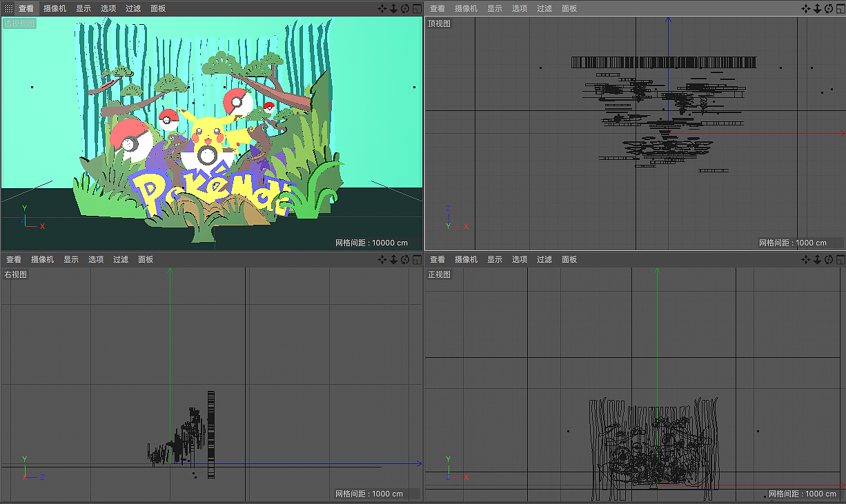Viewport: 846px width, 504px height.
Task: Open 摄像机 menu in the front view
Action: [x=466, y=259]
